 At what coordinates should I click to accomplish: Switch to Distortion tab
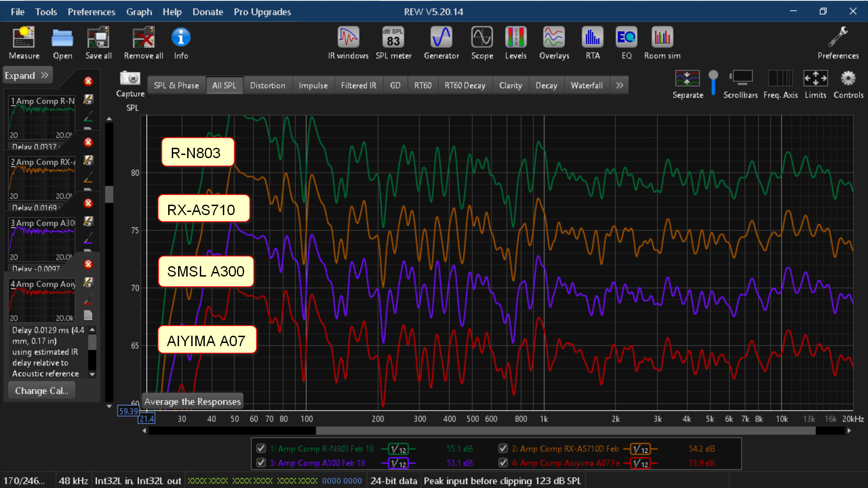pyautogui.click(x=268, y=85)
